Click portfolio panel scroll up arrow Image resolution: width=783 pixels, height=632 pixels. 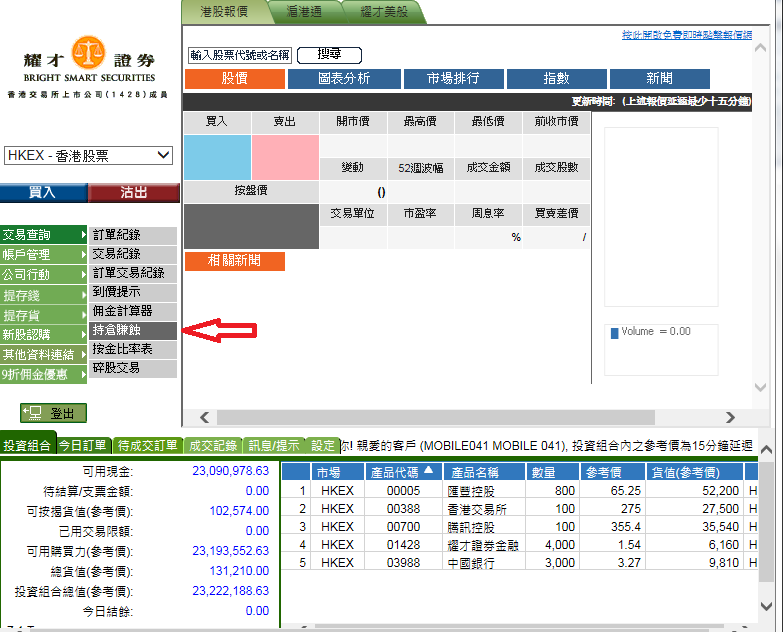(x=766, y=450)
